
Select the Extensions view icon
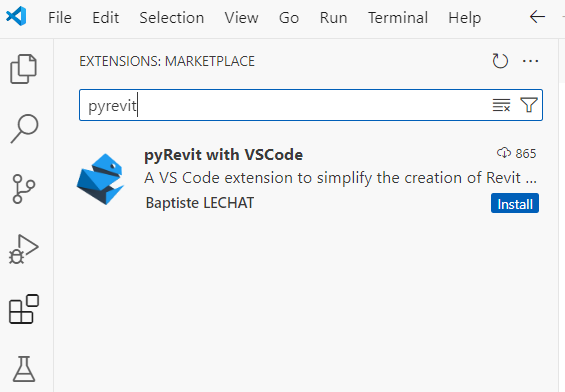coord(24,309)
